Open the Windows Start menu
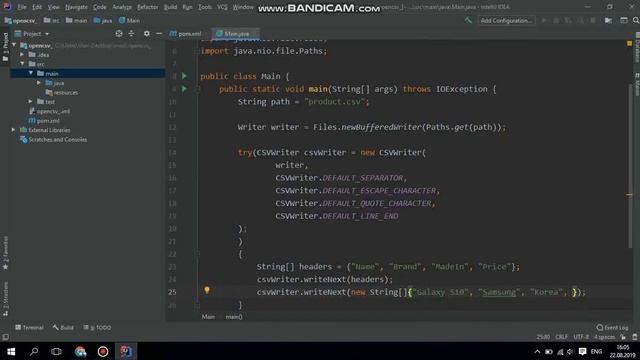Viewport: 640px width, 360px height. 11,351
